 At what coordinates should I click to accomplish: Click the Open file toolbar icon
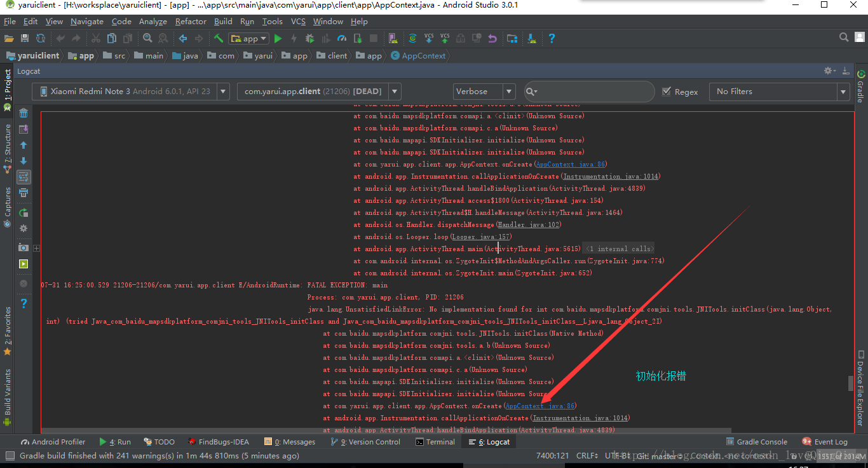tap(9, 38)
